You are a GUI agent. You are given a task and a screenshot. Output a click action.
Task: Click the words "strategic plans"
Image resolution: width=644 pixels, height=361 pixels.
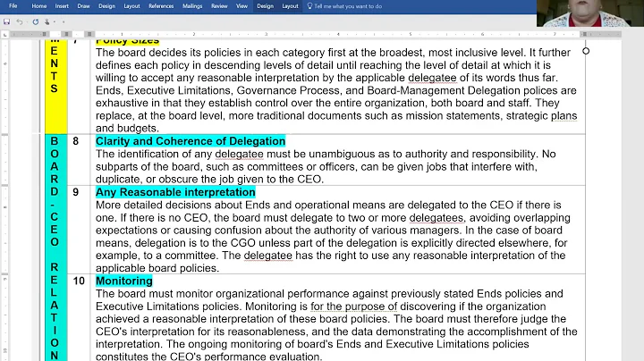541,115
